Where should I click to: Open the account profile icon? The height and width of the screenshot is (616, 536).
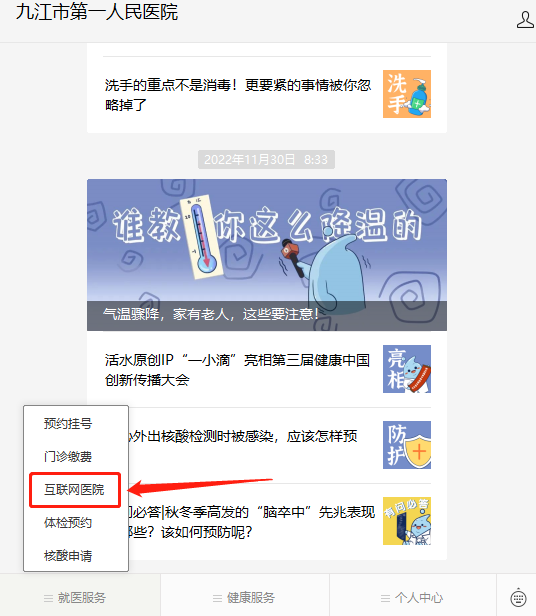point(525,20)
